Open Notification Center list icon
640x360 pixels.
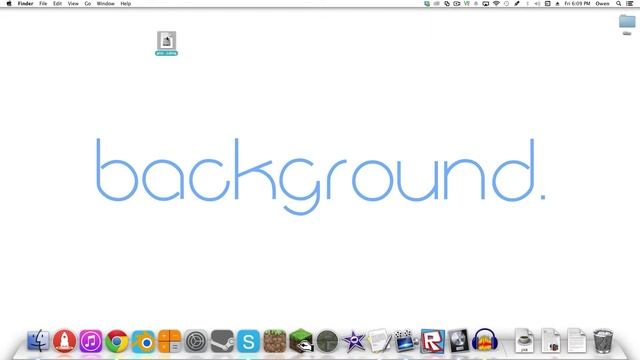(x=630, y=4)
